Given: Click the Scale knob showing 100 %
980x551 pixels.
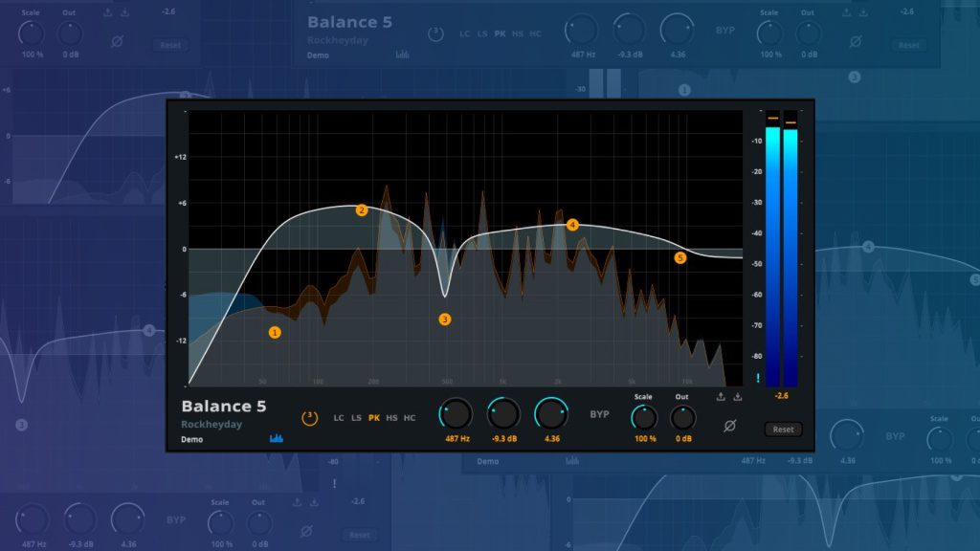Looking at the screenshot, I should click(x=644, y=418).
